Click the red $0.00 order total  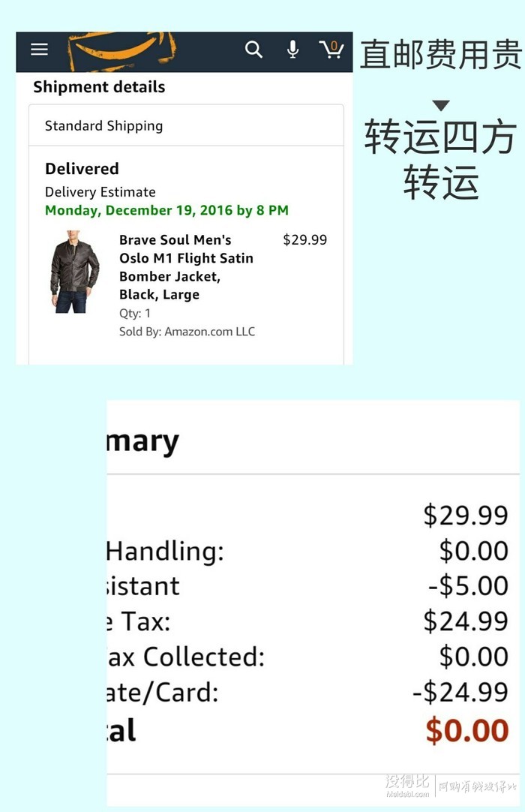tap(467, 730)
